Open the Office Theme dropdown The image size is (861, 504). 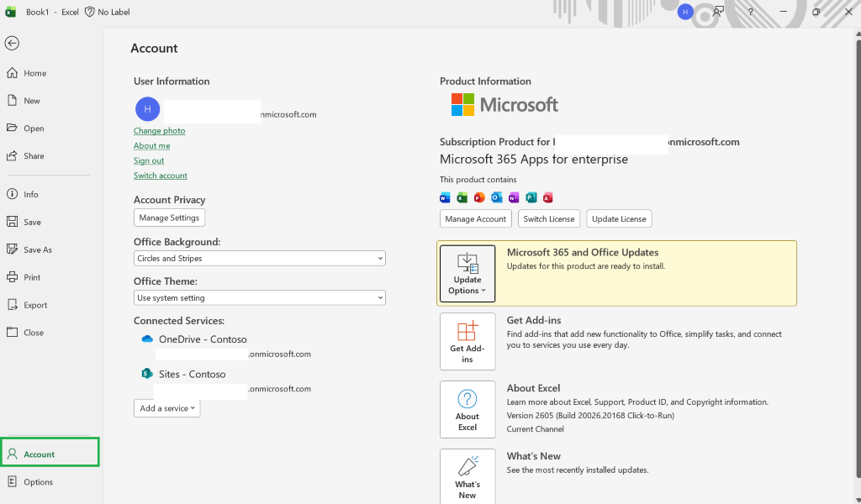pos(260,298)
